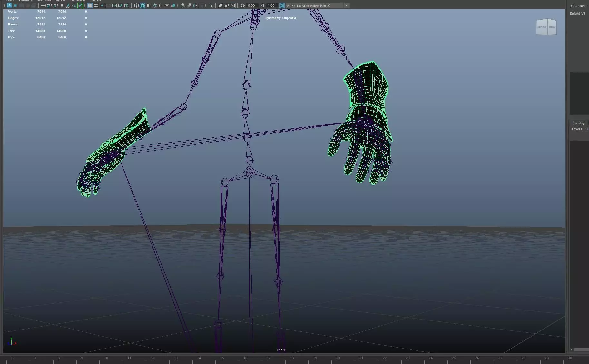This screenshot has height=364, width=589.
Task: Click the 'persp' camera label
Action: (x=281, y=349)
